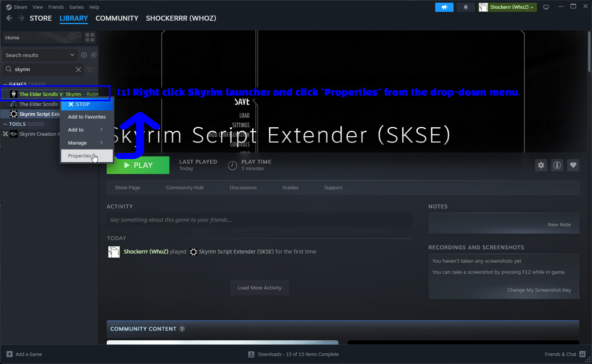Click STOP in the context menu
592x364 pixels.
click(87, 104)
